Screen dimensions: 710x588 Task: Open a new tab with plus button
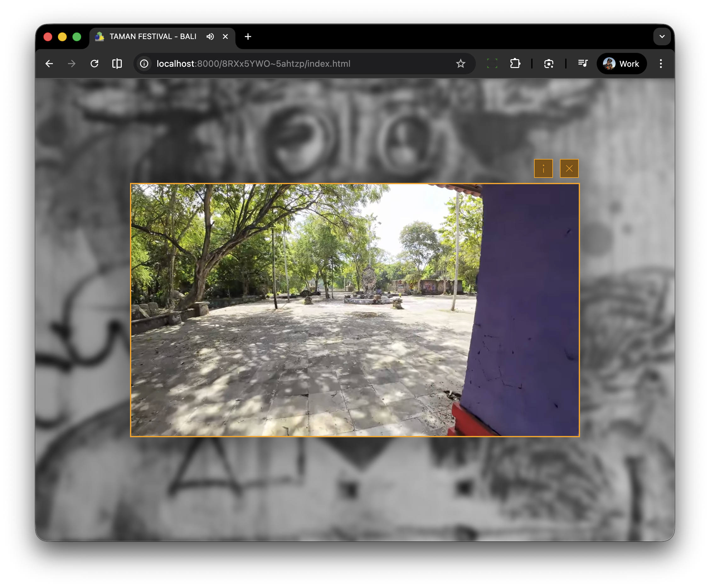248,37
